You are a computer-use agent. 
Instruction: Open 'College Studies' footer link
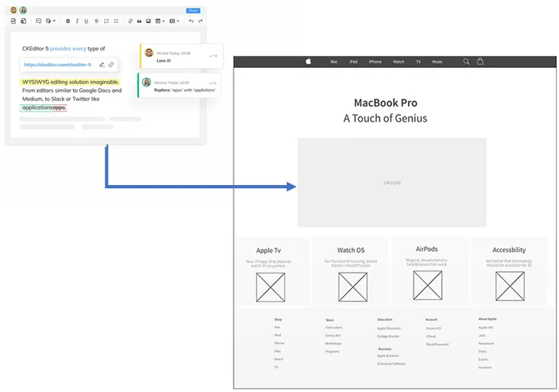pyautogui.click(x=388, y=336)
